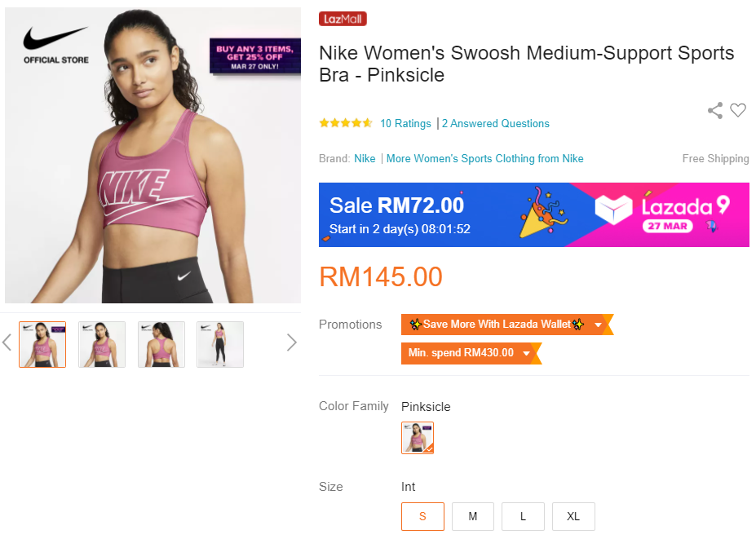
Task: View More Women's Sports Clothing from Nike
Action: (485, 159)
